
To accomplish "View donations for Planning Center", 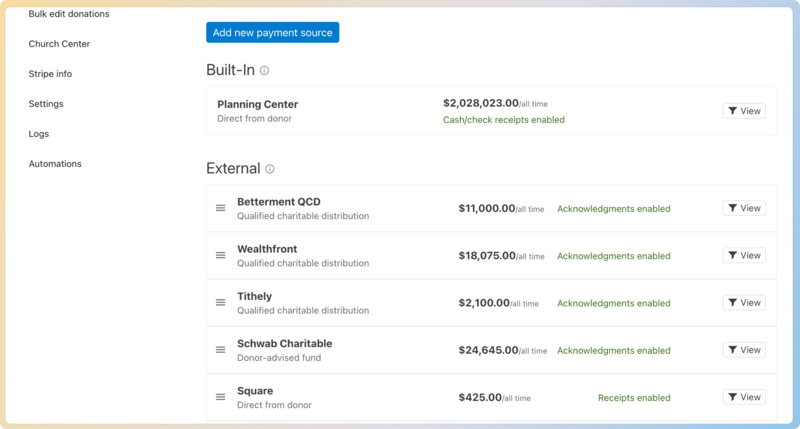I will 744,111.
